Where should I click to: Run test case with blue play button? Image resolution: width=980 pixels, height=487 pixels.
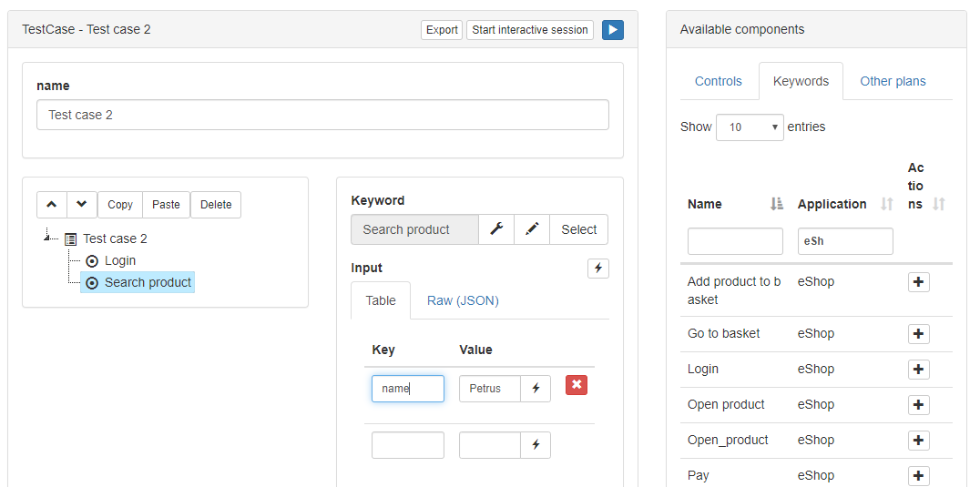click(612, 30)
